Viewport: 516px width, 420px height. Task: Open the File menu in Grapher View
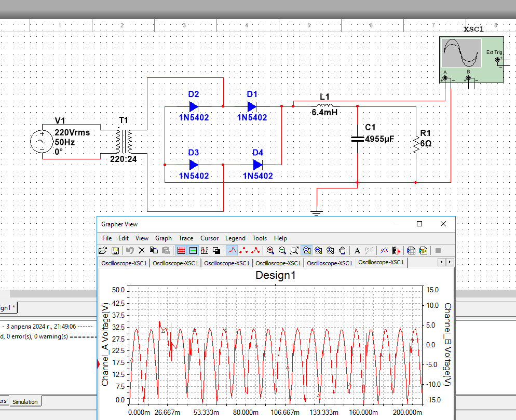(x=106, y=238)
